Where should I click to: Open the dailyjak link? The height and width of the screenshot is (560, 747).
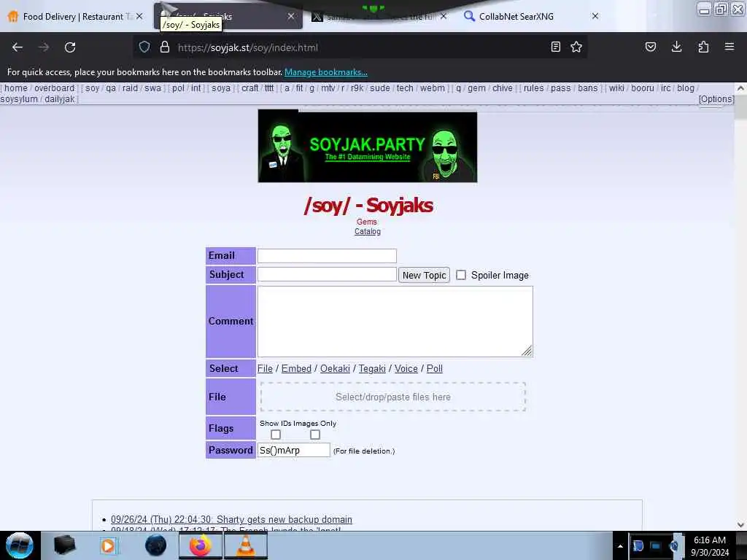click(x=60, y=99)
